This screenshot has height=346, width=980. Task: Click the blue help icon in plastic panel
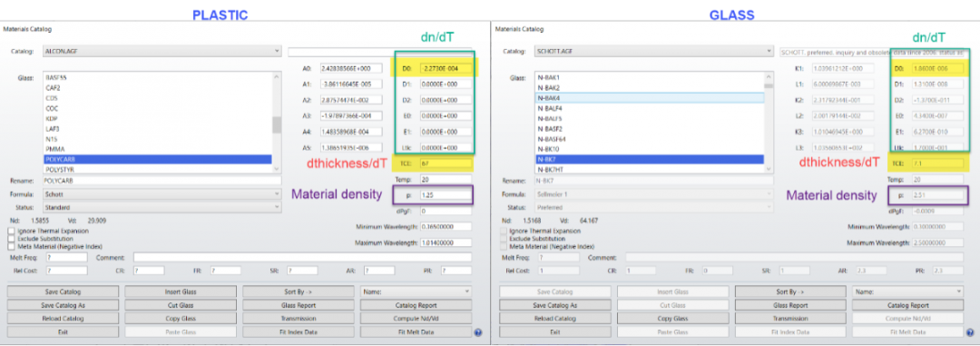click(x=477, y=332)
